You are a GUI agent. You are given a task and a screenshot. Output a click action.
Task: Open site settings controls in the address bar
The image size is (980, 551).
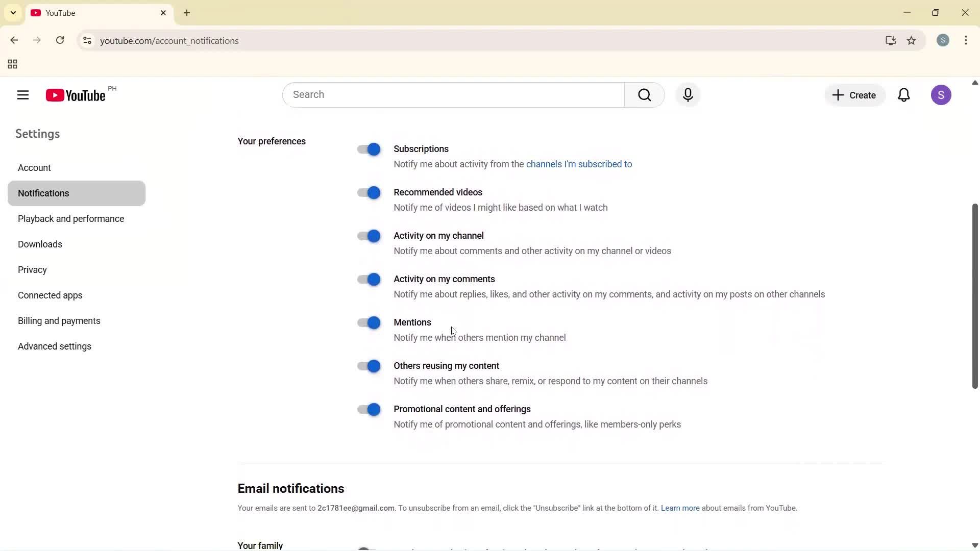pyautogui.click(x=87, y=41)
